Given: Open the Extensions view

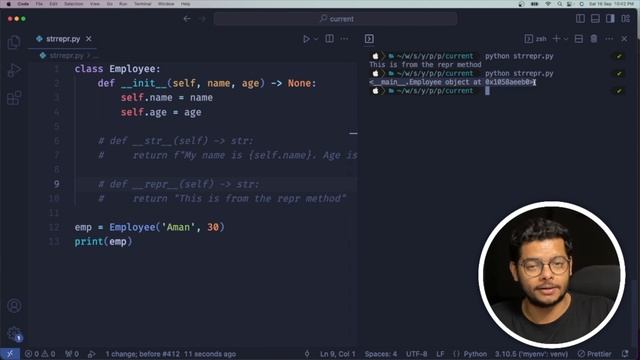Looking at the screenshot, I should [x=14, y=98].
